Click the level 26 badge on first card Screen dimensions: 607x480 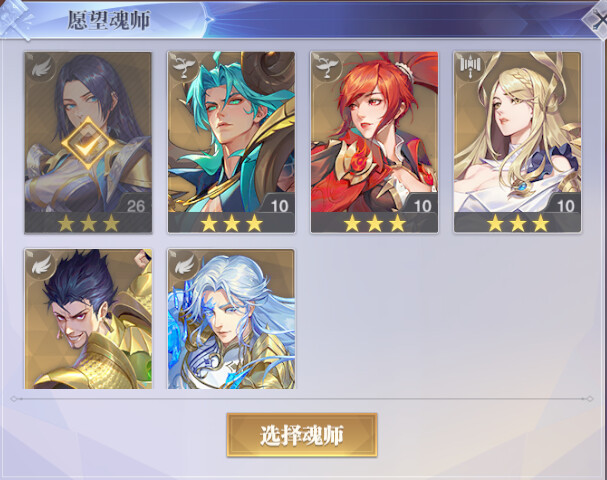click(x=135, y=205)
